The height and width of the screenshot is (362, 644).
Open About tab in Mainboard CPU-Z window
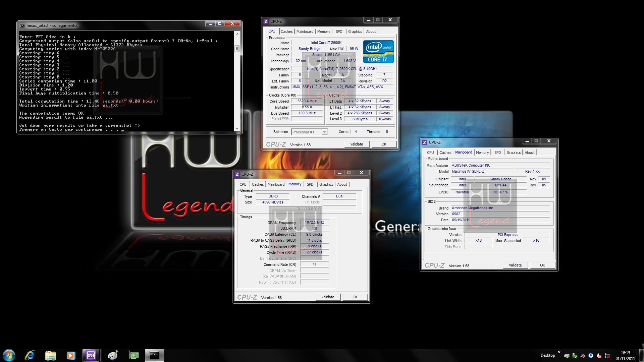[x=530, y=153]
